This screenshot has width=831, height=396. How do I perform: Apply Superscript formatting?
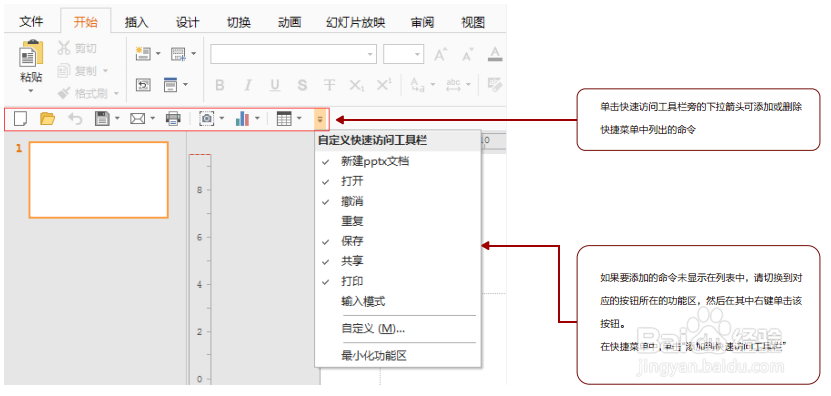point(384,85)
